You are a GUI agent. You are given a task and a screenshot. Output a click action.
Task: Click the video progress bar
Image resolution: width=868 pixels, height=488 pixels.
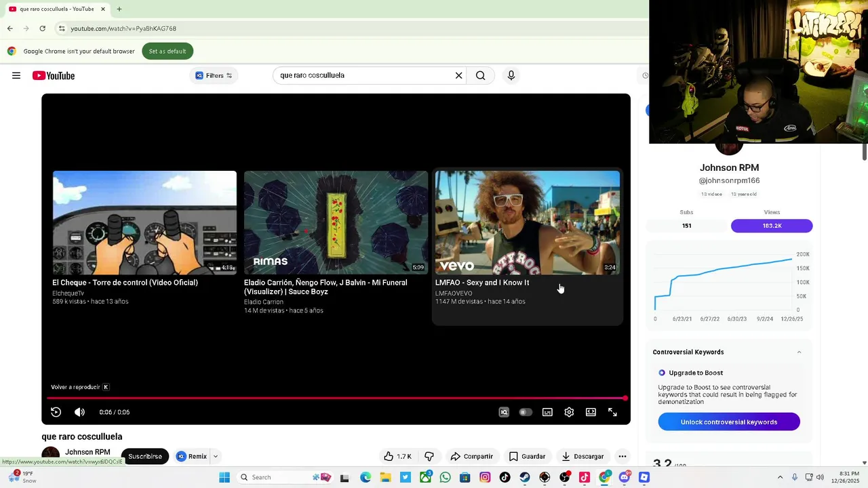point(336,399)
